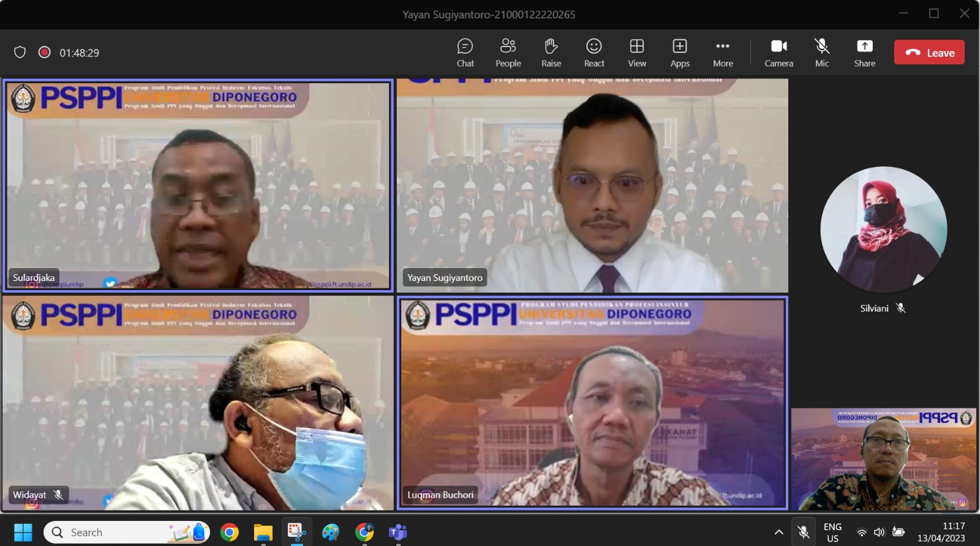The height and width of the screenshot is (546, 980).
Task: Show the People participants list
Action: [x=508, y=53]
